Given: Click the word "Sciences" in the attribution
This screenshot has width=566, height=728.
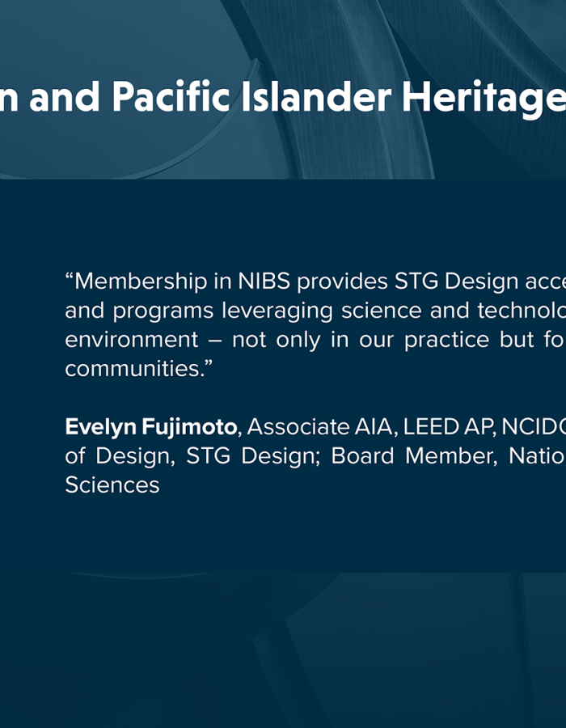Looking at the screenshot, I should pos(112,485).
